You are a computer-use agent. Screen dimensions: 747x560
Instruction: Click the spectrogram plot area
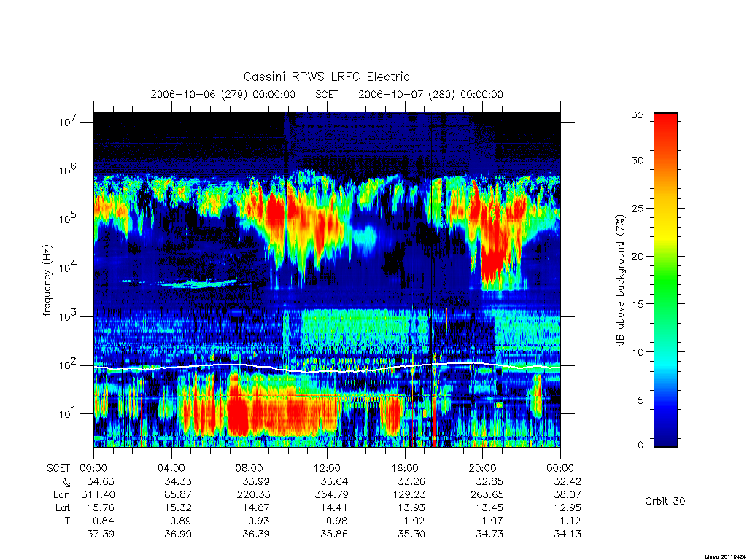tap(327, 280)
